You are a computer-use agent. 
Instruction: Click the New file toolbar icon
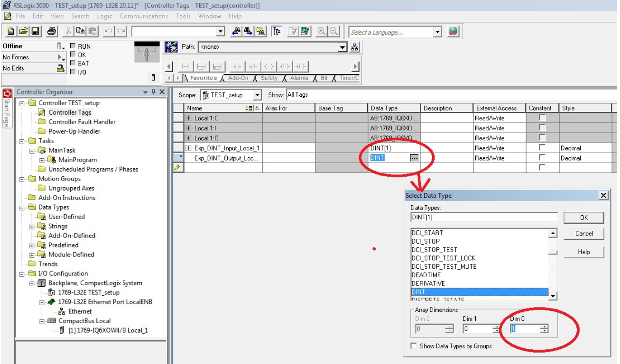pos(10,32)
